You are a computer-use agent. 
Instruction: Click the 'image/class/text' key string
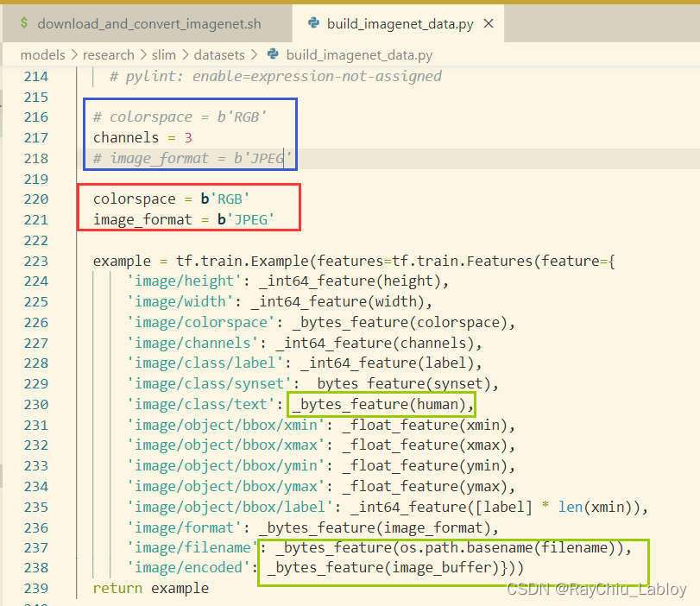tap(200, 404)
